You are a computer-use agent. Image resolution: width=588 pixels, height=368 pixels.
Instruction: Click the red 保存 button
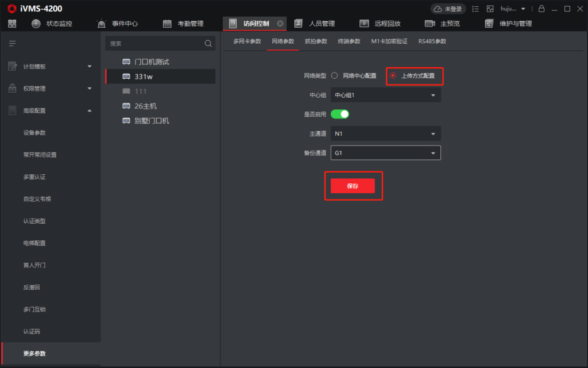click(353, 186)
